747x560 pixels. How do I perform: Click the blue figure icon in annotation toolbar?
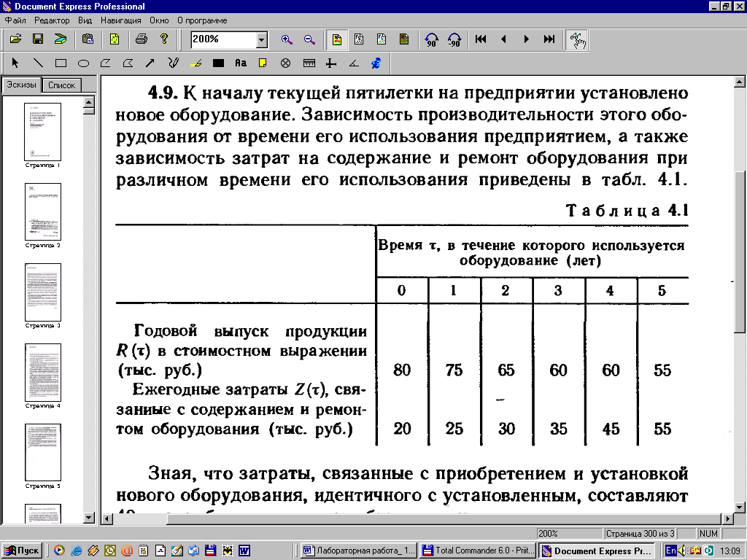(376, 63)
